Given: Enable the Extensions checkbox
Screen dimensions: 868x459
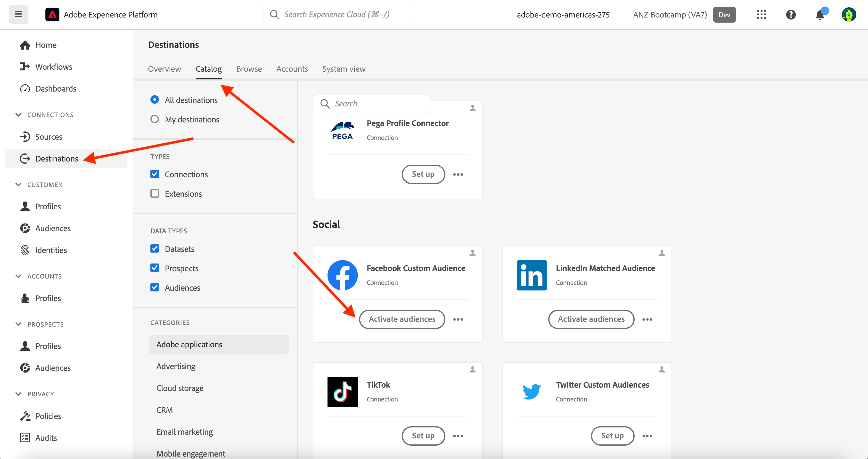Looking at the screenshot, I should coord(155,194).
